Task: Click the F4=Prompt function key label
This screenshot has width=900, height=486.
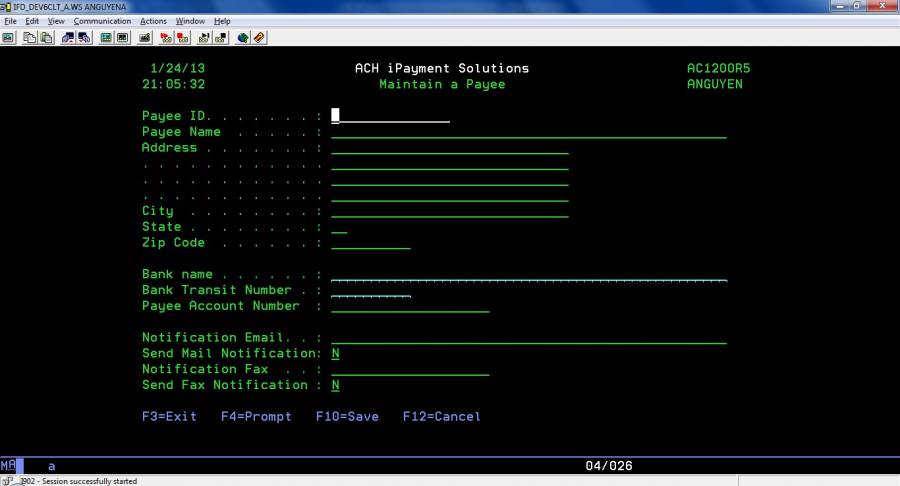Action: [x=256, y=416]
